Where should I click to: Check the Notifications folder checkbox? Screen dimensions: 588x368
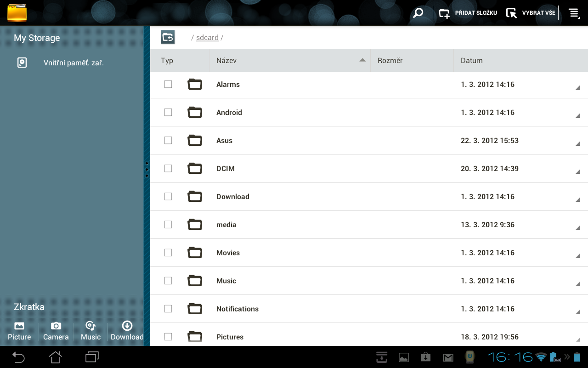pos(168,309)
